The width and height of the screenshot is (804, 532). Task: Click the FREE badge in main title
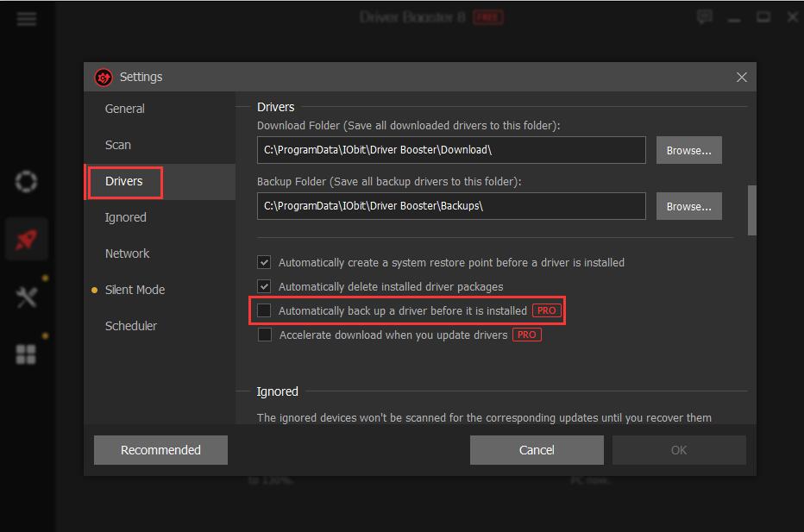point(487,17)
